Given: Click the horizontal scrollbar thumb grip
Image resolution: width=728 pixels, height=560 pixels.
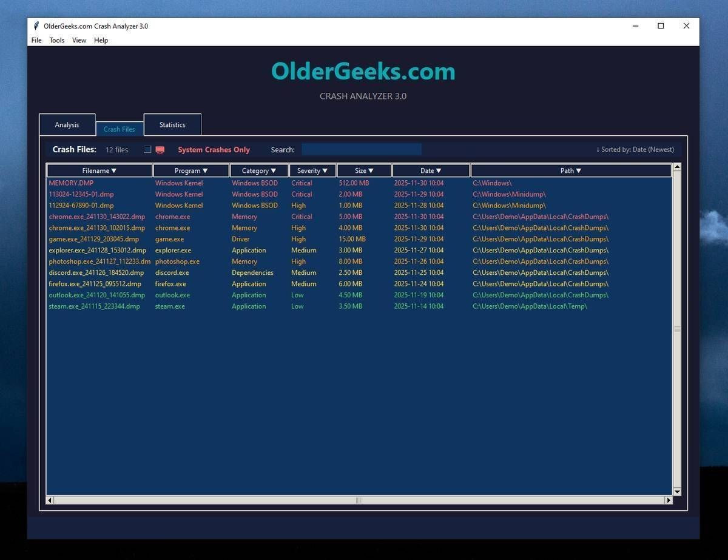Looking at the screenshot, I should [x=359, y=501].
